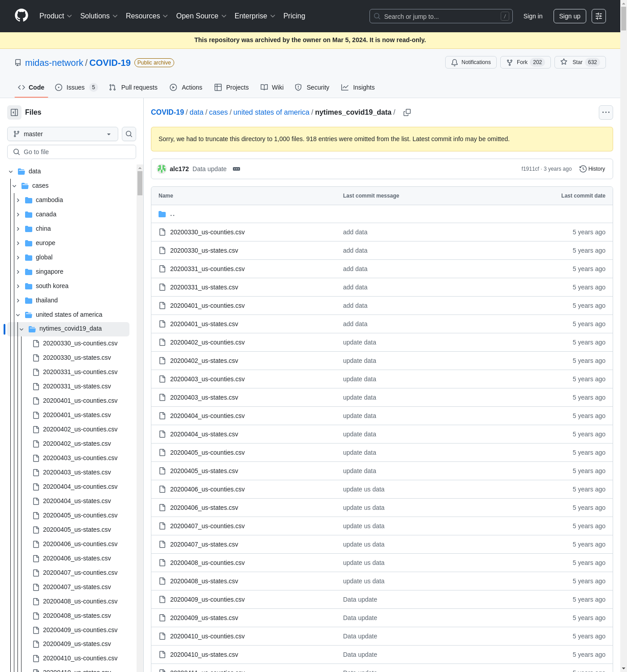
Task: Open 20200402_us-counties.csv in file list
Action: 207,342
